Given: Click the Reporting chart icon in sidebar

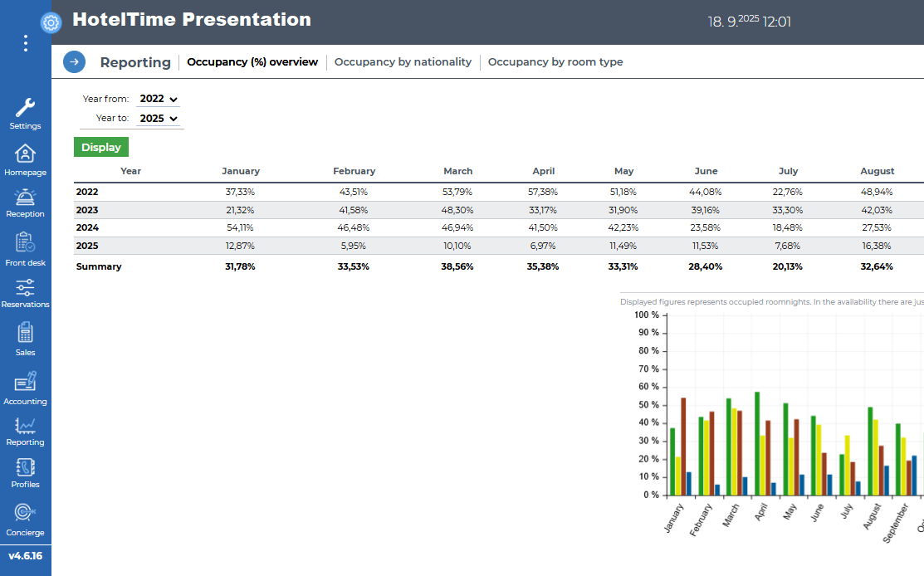Looking at the screenshot, I should coord(25,426).
